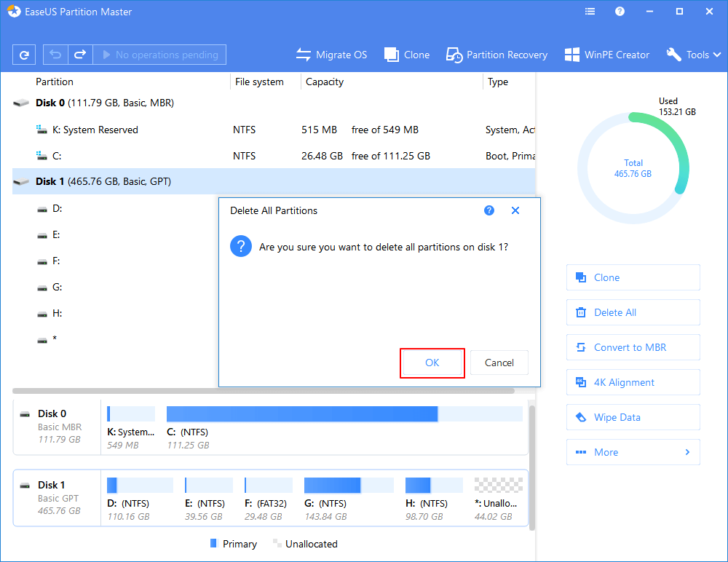This screenshot has width=728, height=562.
Task: Click the refresh icon on the toolbar
Action: [23, 55]
